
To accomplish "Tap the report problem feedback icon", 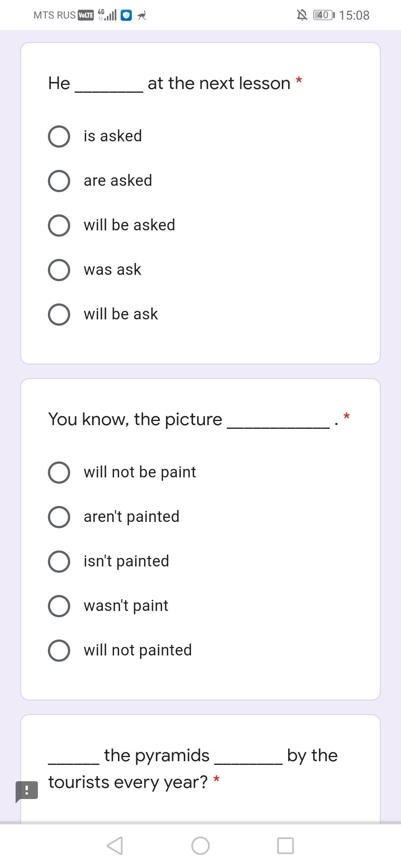I will click(x=27, y=790).
